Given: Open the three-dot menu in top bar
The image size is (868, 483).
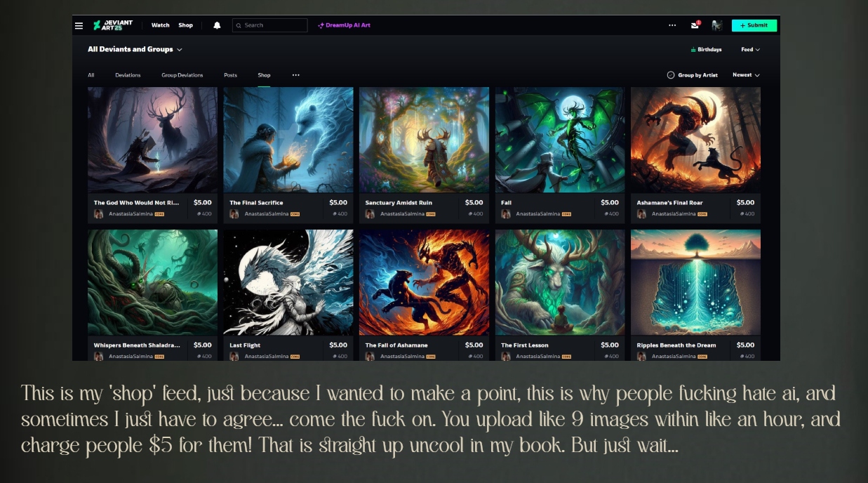Looking at the screenshot, I should (672, 25).
